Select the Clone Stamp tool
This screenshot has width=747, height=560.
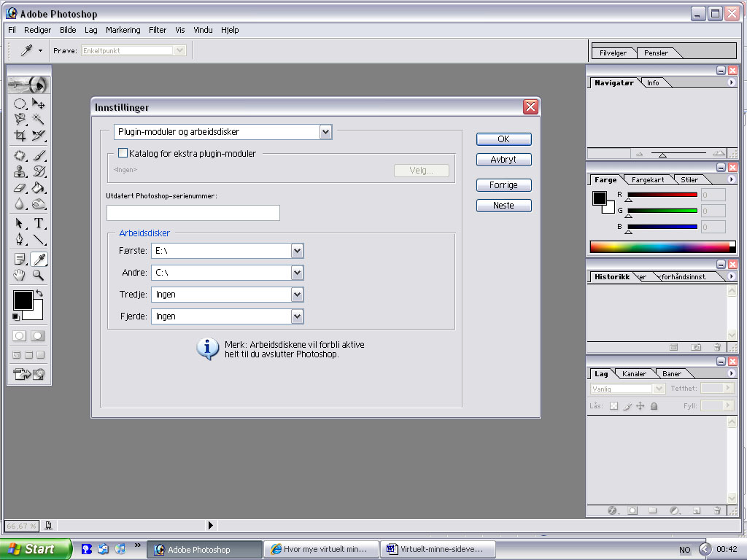20,171
